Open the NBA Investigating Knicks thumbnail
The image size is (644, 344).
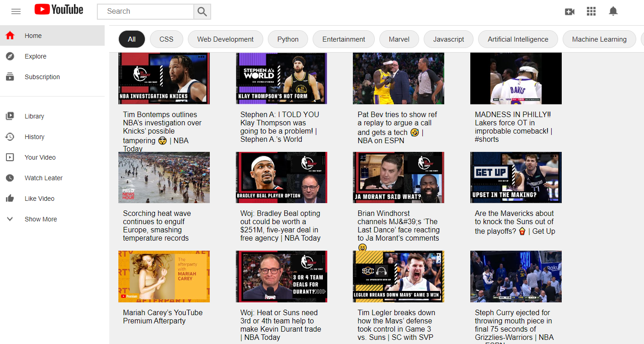[x=164, y=78]
